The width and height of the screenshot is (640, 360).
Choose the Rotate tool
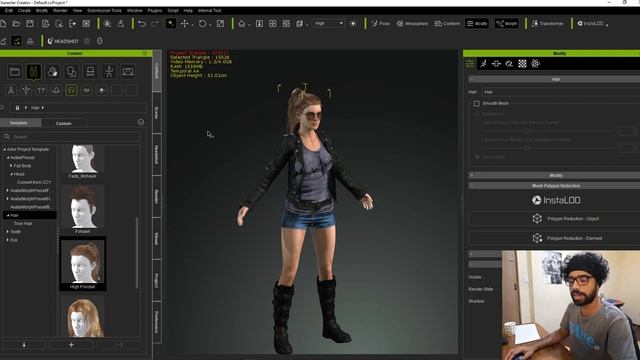(202, 24)
